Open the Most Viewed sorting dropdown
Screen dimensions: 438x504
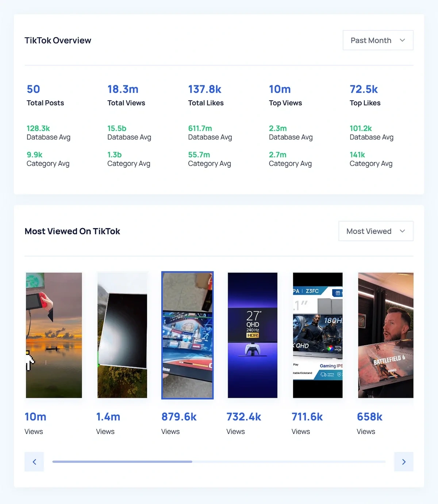(376, 231)
